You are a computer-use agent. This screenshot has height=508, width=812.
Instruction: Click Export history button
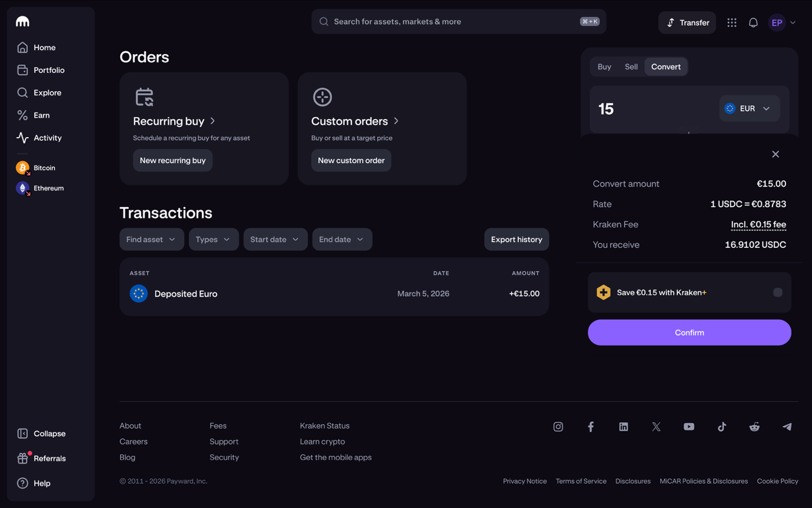(x=517, y=240)
